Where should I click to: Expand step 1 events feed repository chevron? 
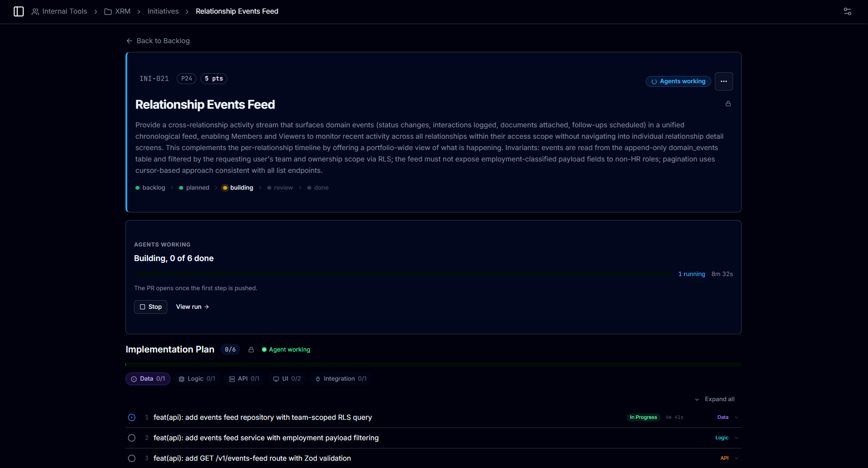tap(737, 418)
